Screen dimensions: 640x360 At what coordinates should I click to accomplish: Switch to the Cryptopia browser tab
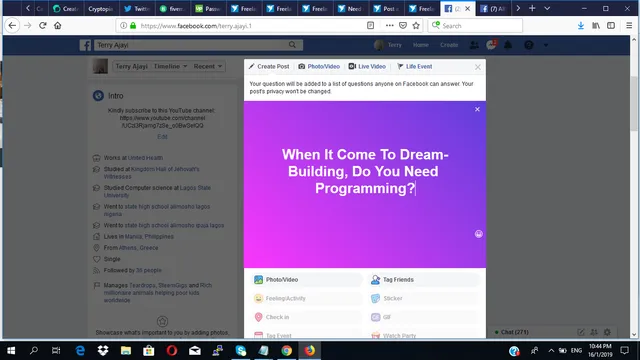(x=100, y=8)
